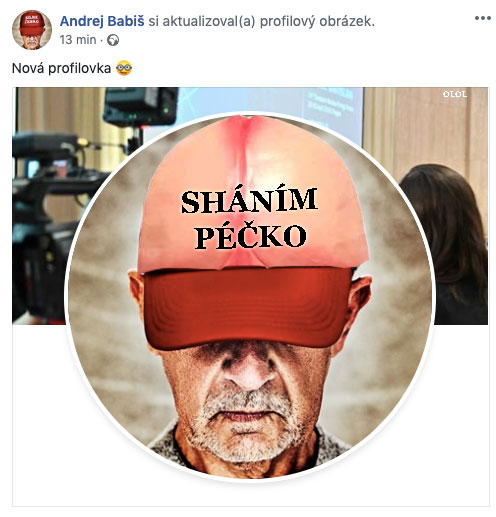Screen dimensions: 496x517
Task: Click the OLOL watermark on cover photo
Action: 455,94
